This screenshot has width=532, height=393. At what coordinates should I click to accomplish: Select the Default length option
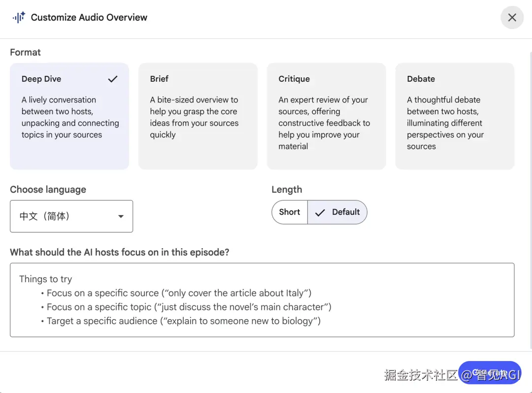click(x=338, y=212)
